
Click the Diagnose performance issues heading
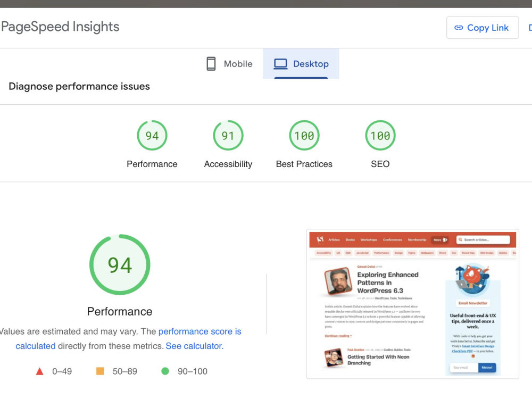[79, 86]
